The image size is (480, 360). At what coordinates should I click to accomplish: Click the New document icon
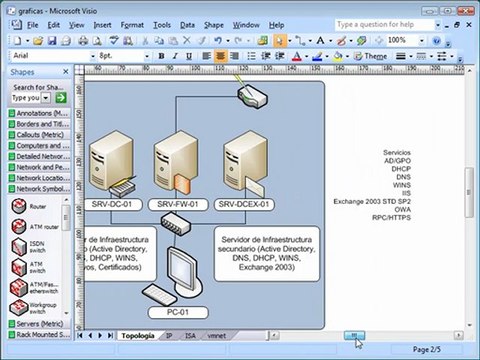[17, 41]
